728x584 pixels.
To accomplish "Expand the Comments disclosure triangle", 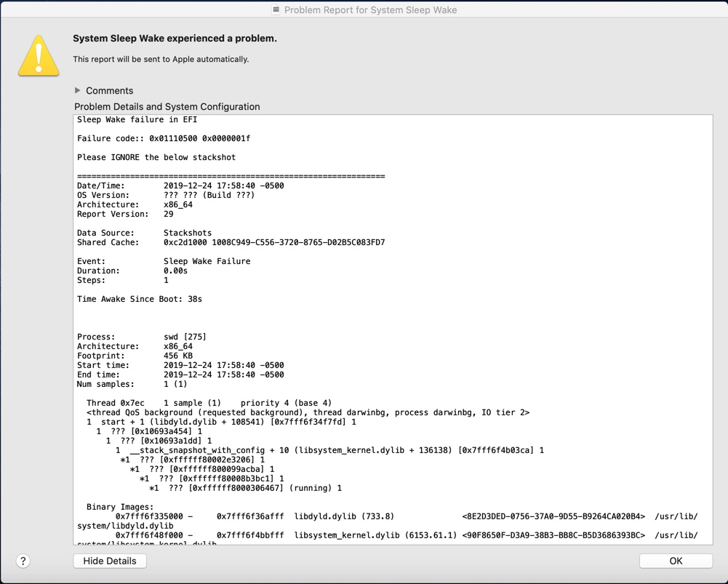I will [x=78, y=90].
